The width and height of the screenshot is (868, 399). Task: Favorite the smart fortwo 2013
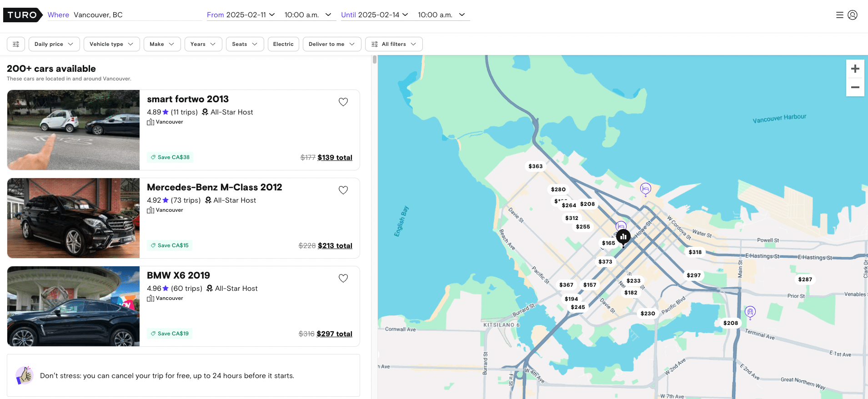(x=343, y=102)
